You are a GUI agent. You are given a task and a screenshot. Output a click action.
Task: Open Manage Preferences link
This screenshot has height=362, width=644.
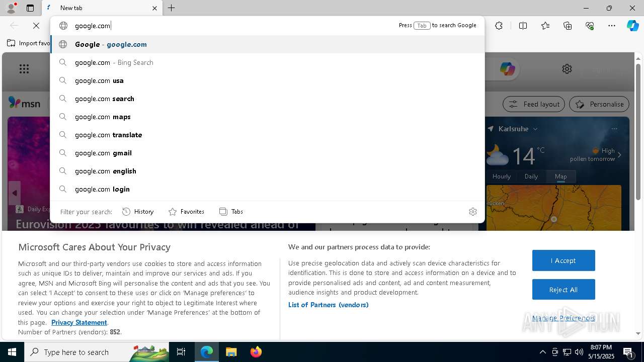[563, 318]
